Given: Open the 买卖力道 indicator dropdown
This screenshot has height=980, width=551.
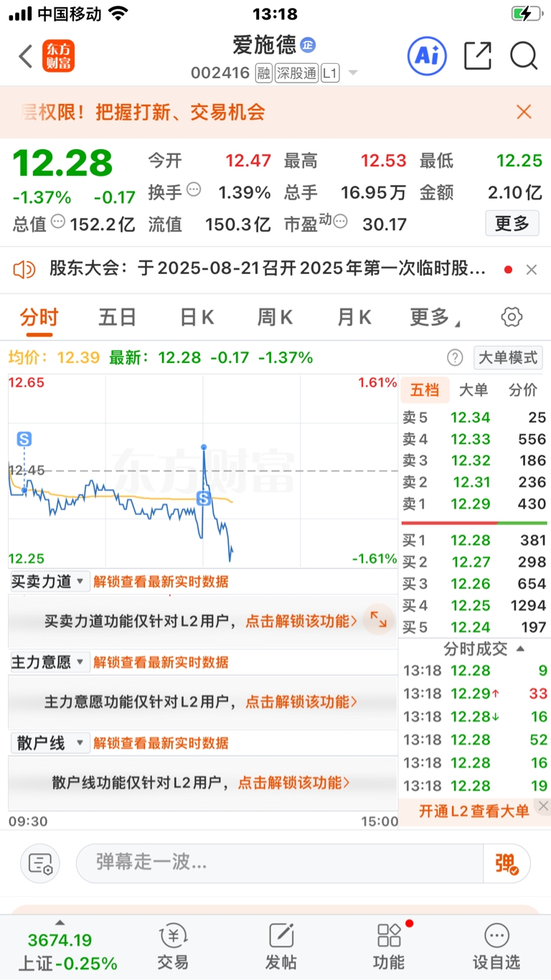Looking at the screenshot, I should (50, 581).
